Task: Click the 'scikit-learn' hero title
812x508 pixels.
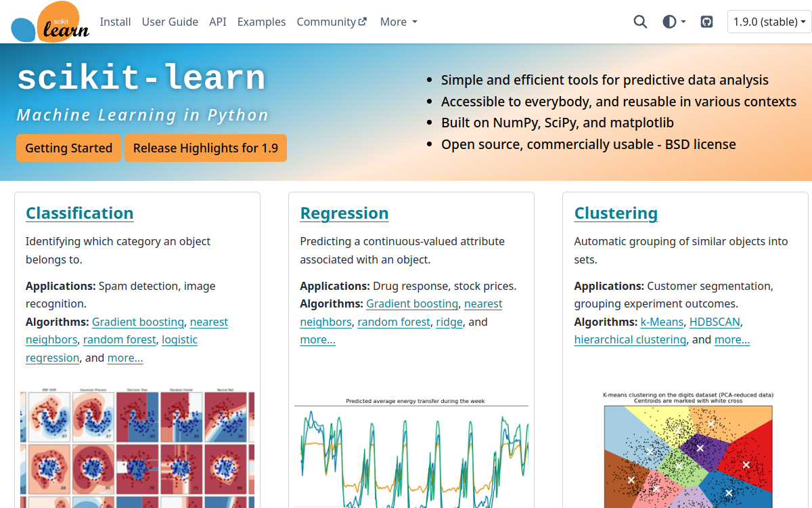Action: pos(141,78)
